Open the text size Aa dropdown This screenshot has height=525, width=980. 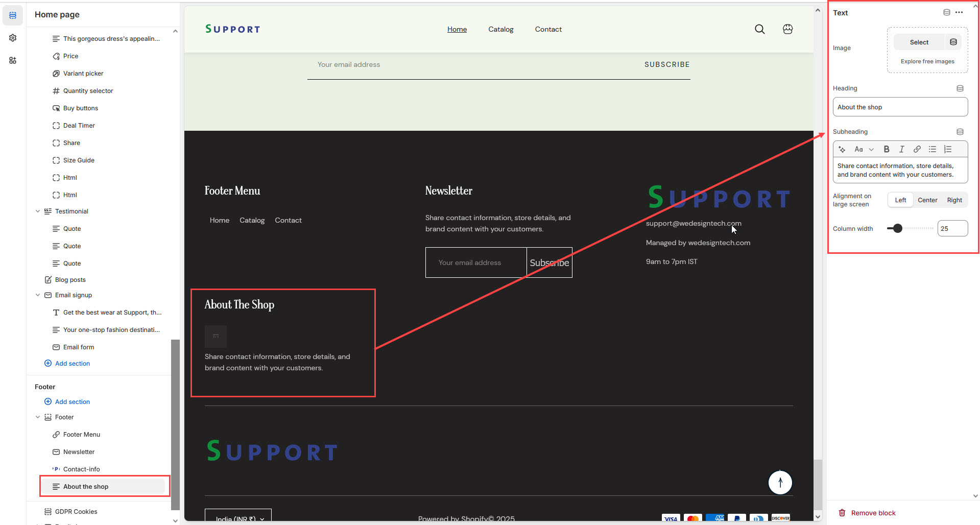click(x=864, y=149)
